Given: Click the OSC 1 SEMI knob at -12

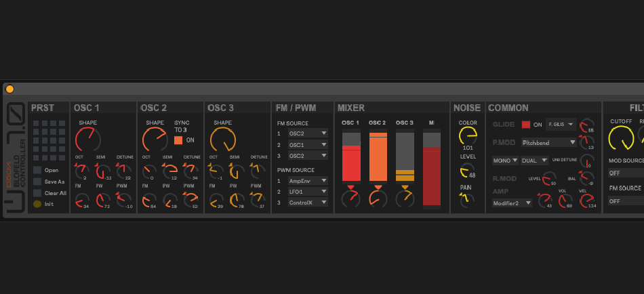Looking at the screenshot, I should 102,171.
